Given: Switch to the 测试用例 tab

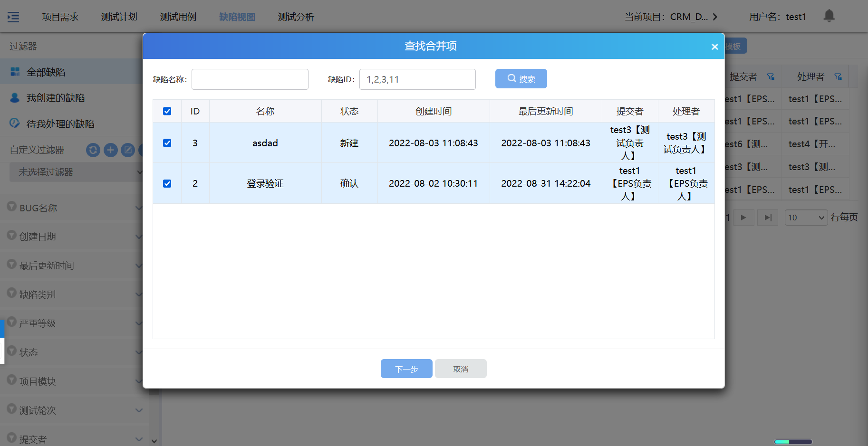Looking at the screenshot, I should tap(178, 17).
